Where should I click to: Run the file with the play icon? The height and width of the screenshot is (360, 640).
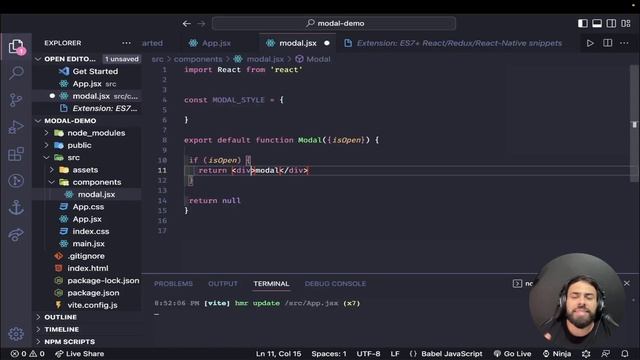pos(590,43)
